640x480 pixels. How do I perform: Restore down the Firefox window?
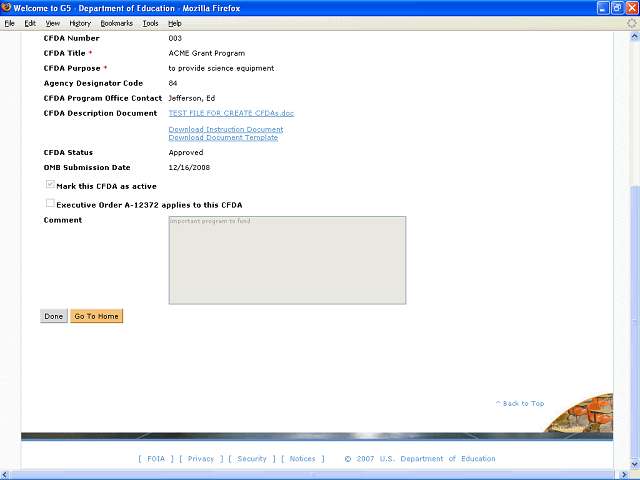(618, 8)
